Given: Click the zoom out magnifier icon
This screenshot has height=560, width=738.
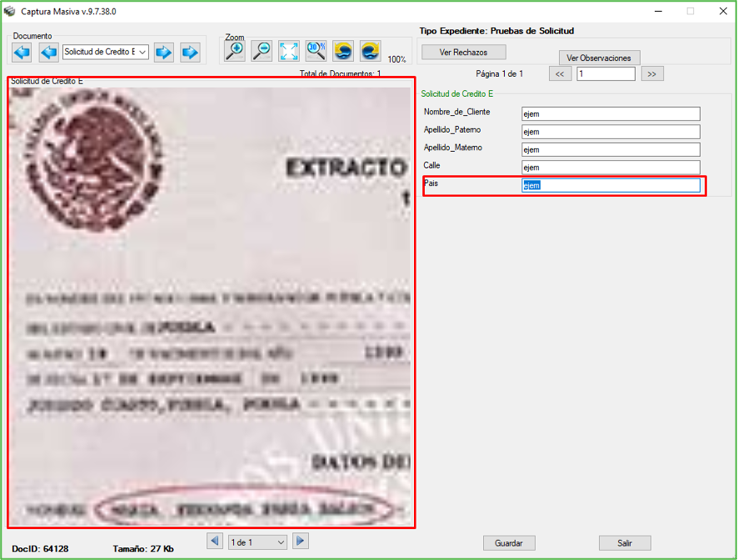Looking at the screenshot, I should point(262,51).
